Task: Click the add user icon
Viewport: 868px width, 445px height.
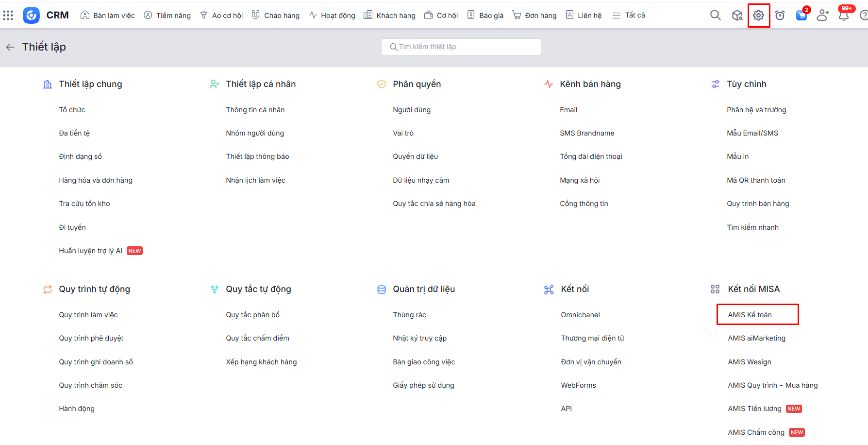Action: (x=822, y=16)
